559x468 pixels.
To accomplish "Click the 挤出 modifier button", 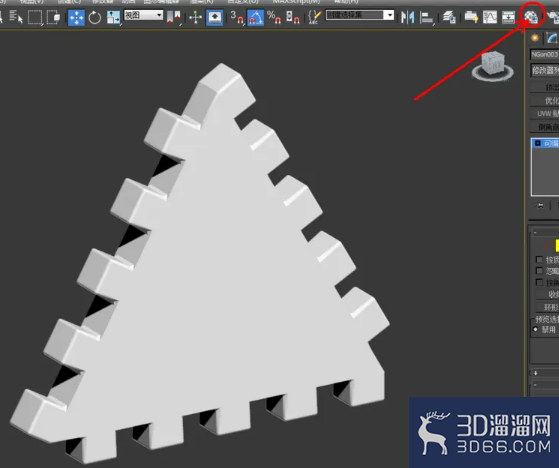I will point(545,87).
